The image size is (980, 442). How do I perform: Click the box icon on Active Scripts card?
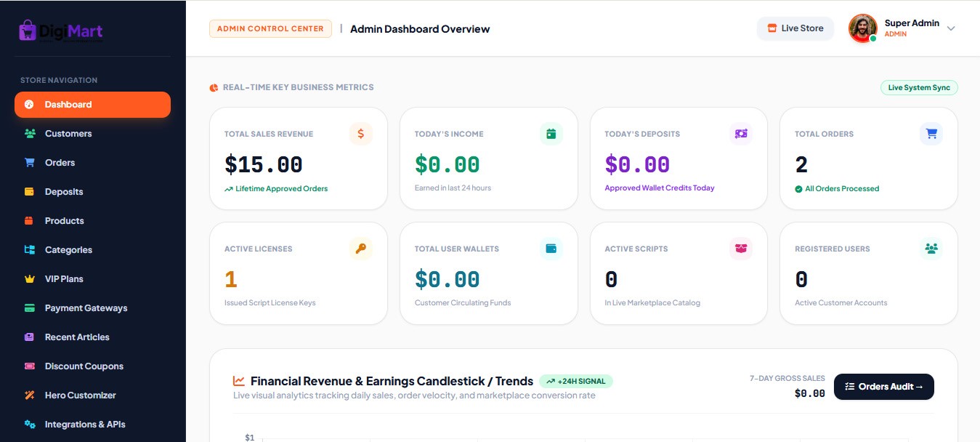click(741, 249)
